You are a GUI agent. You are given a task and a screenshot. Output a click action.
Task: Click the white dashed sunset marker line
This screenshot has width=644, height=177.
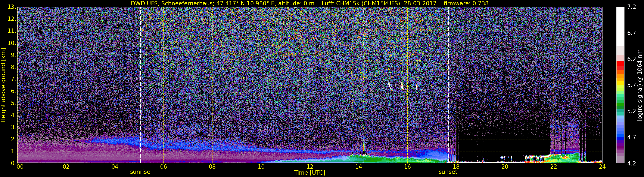point(448,85)
